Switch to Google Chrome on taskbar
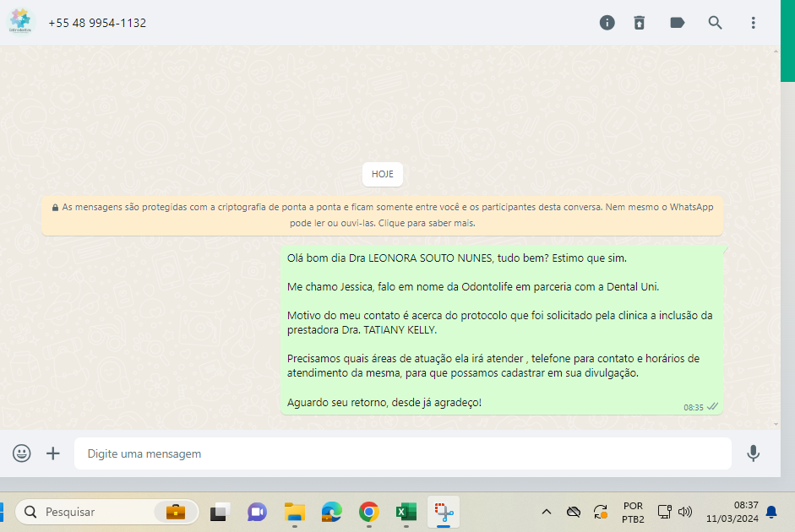The width and height of the screenshot is (795, 532). (x=368, y=513)
